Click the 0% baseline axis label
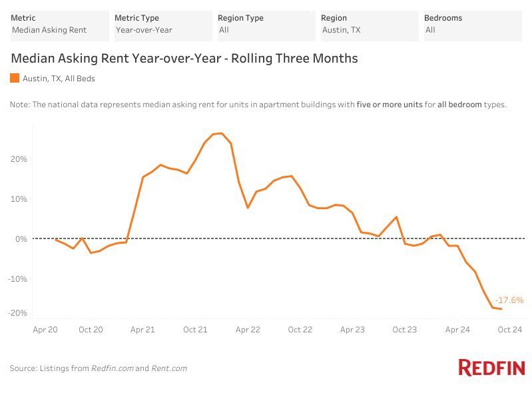 coord(21,238)
